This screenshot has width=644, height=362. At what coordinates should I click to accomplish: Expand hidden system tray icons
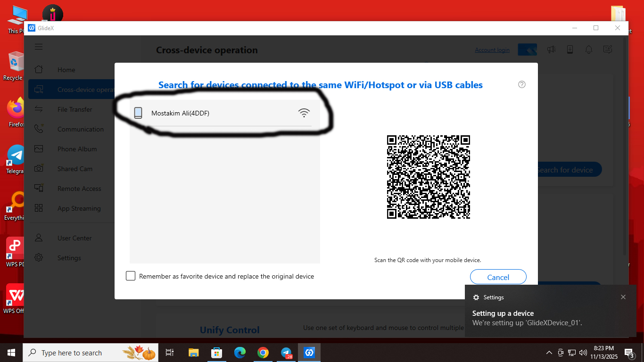pos(549,353)
